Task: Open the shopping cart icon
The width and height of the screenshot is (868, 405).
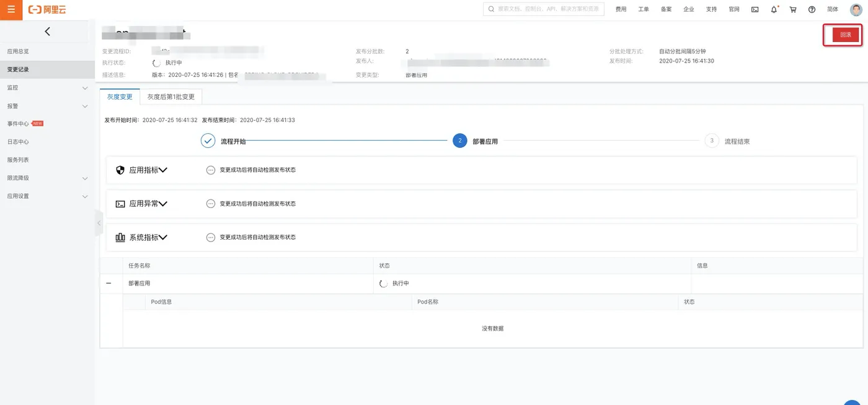Action: 793,9
